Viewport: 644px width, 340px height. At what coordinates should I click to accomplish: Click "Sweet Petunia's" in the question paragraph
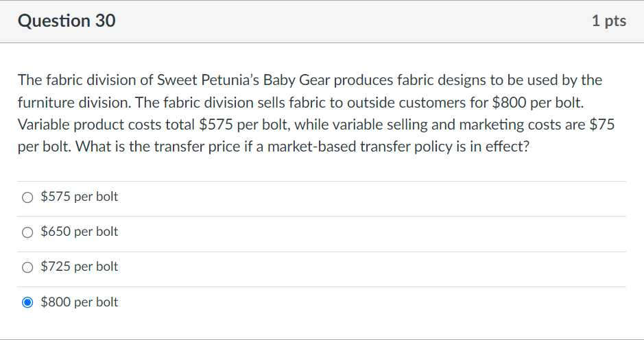click(208, 80)
